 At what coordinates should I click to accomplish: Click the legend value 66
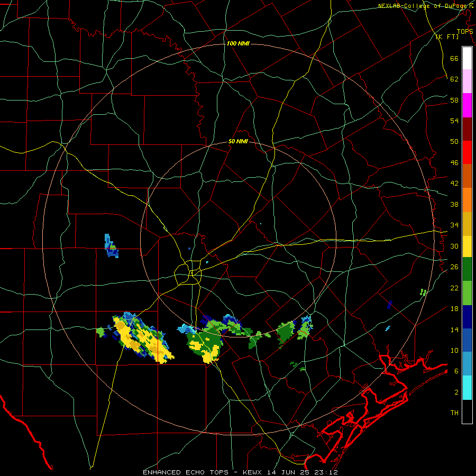454,58
